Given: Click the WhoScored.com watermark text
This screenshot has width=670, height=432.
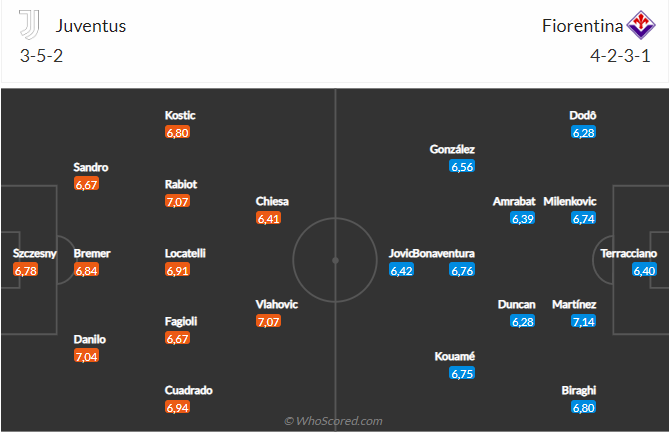Looking at the screenshot, I should point(334,421).
